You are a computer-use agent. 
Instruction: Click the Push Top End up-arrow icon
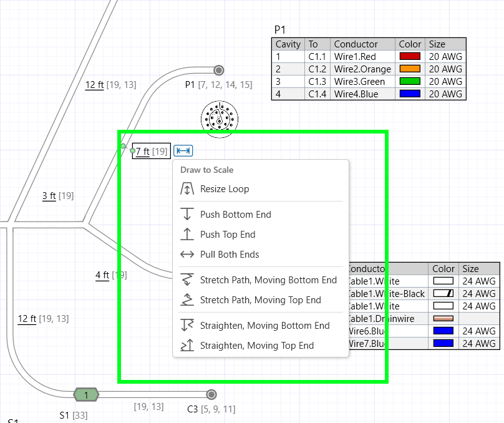tap(187, 234)
